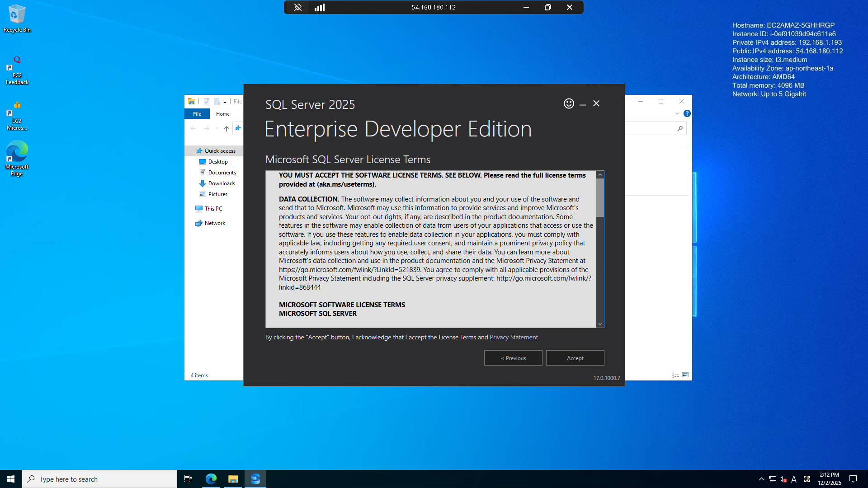
Task: Accept the SQL Server license terms
Action: [x=575, y=358]
